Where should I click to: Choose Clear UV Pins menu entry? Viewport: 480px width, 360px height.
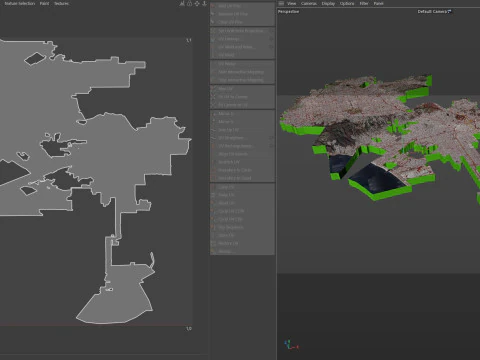pos(242,22)
